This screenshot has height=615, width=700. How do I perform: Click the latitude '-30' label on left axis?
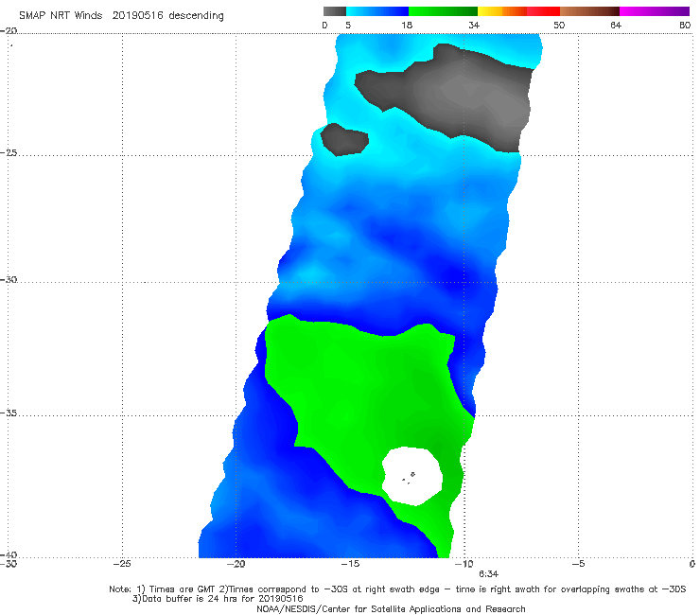click(x=9, y=279)
